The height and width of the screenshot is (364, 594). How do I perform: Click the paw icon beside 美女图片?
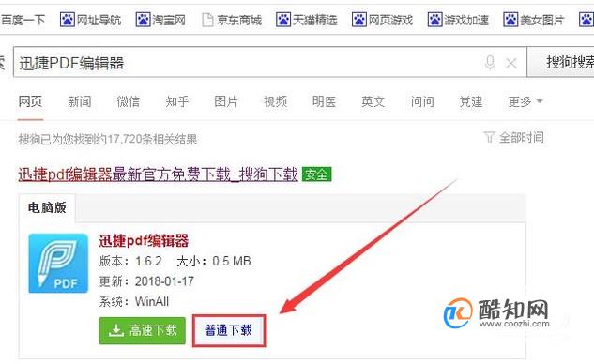(x=510, y=20)
